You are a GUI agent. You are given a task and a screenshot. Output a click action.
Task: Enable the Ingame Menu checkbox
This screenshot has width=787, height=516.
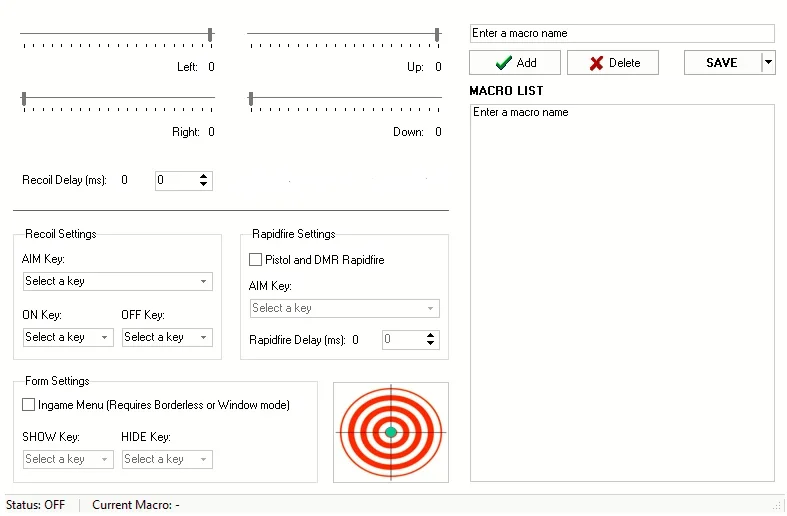point(29,405)
